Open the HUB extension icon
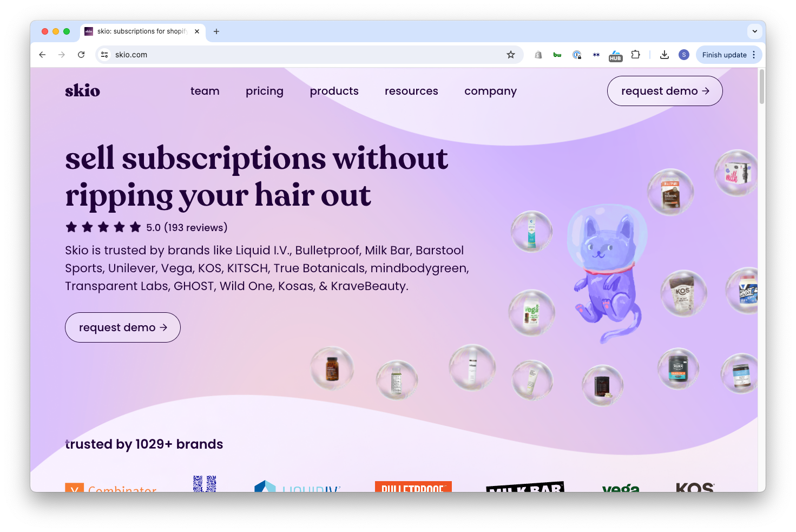Image resolution: width=796 pixels, height=532 pixels. [616, 56]
